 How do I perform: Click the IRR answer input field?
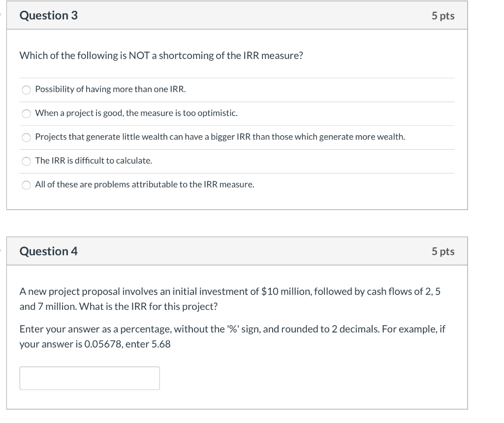[90, 378]
